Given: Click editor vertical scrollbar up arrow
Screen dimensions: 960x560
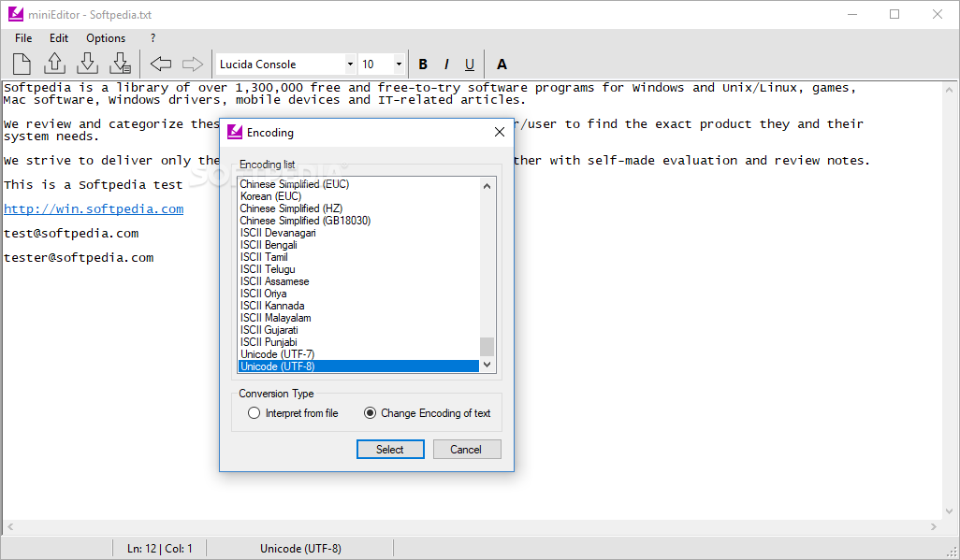Looking at the screenshot, I should tap(949, 90).
